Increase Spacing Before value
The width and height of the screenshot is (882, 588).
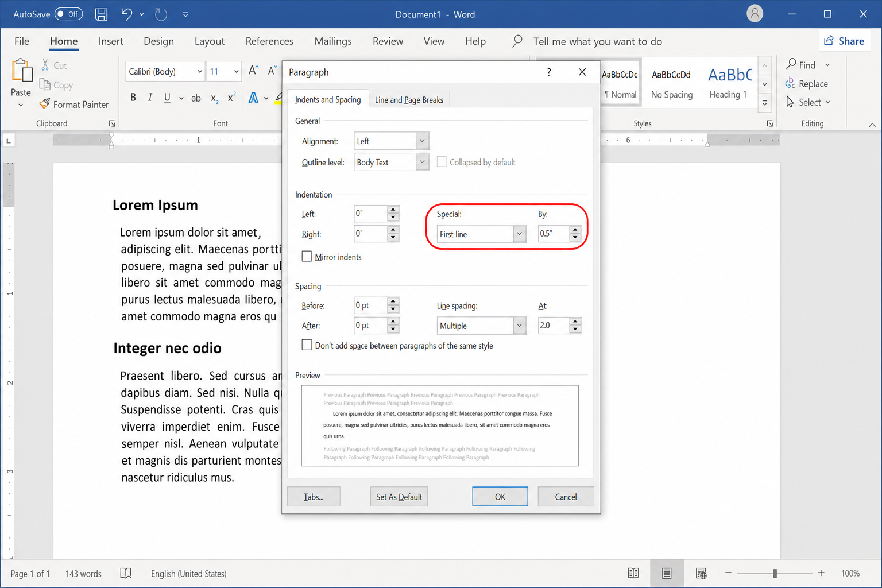coord(393,301)
